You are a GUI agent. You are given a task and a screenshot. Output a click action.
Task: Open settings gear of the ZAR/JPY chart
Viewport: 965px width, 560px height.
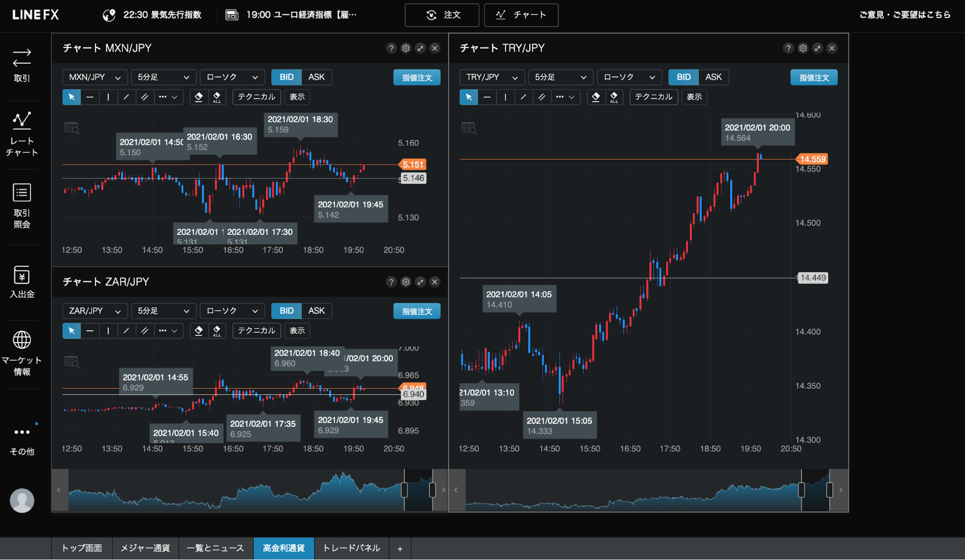click(406, 282)
